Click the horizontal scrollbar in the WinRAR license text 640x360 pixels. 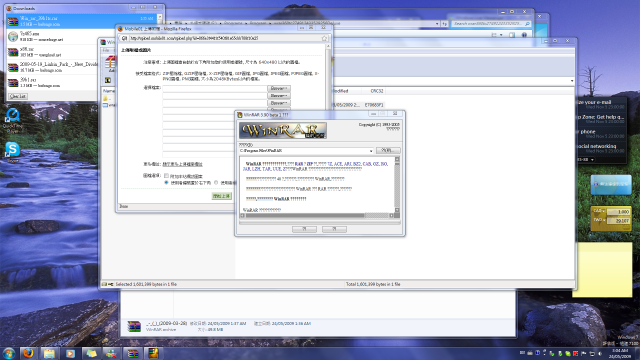[317, 215]
